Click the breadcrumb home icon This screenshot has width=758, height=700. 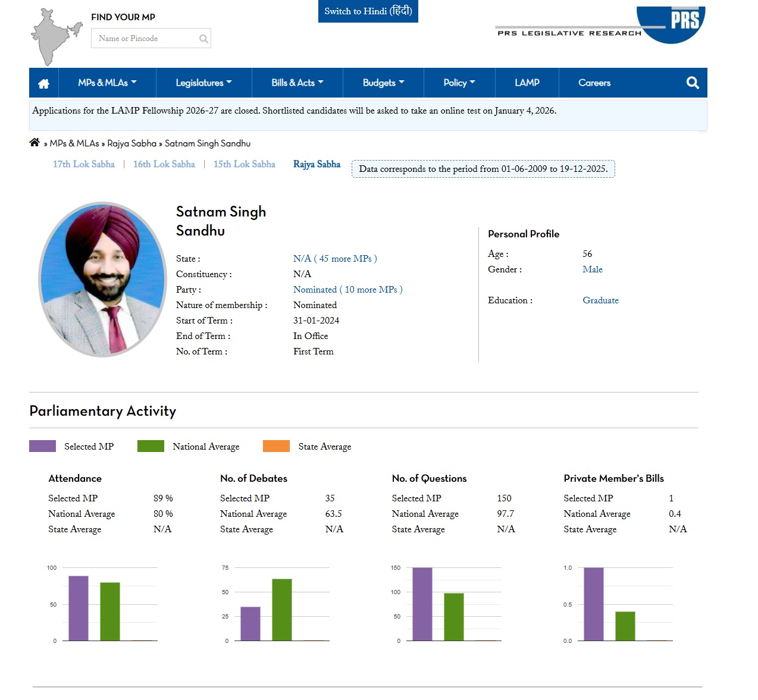[35, 143]
